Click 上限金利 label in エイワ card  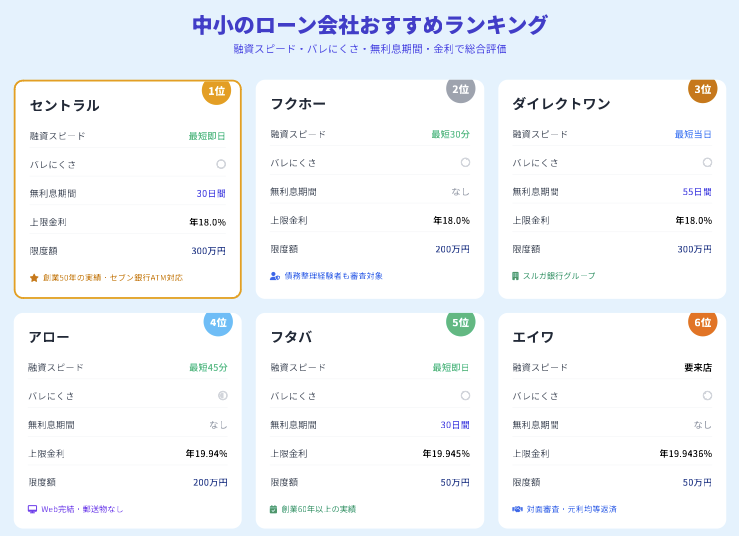pos(531,454)
